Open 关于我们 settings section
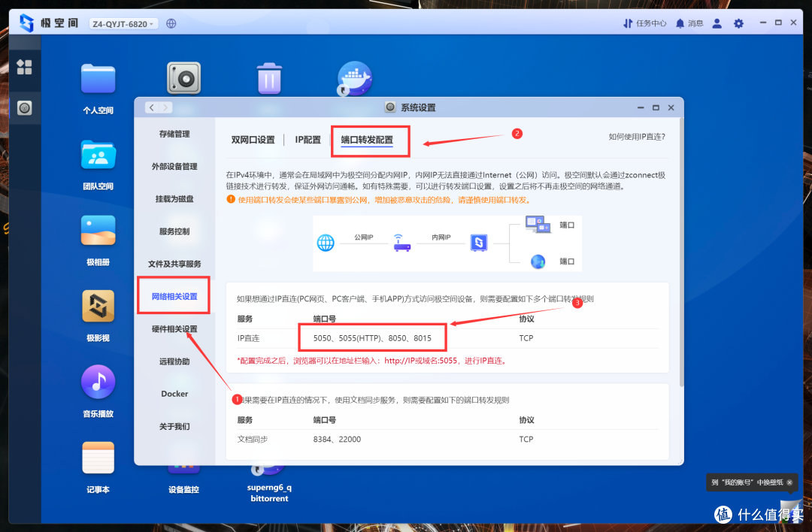 click(x=174, y=427)
